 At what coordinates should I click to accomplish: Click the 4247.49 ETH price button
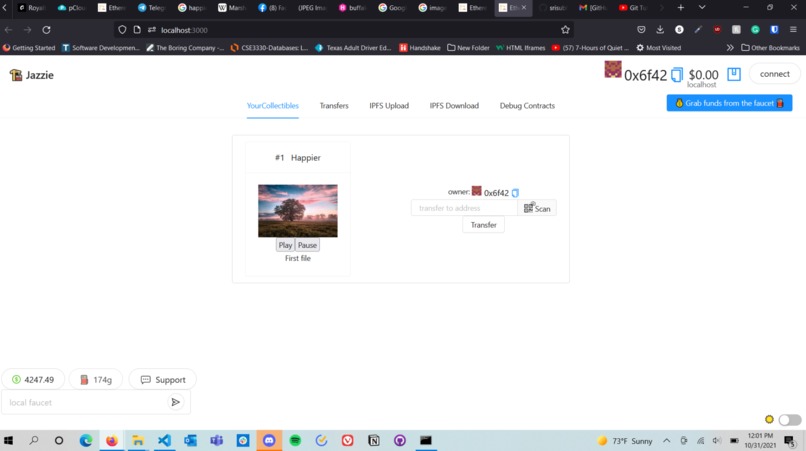tap(33, 380)
